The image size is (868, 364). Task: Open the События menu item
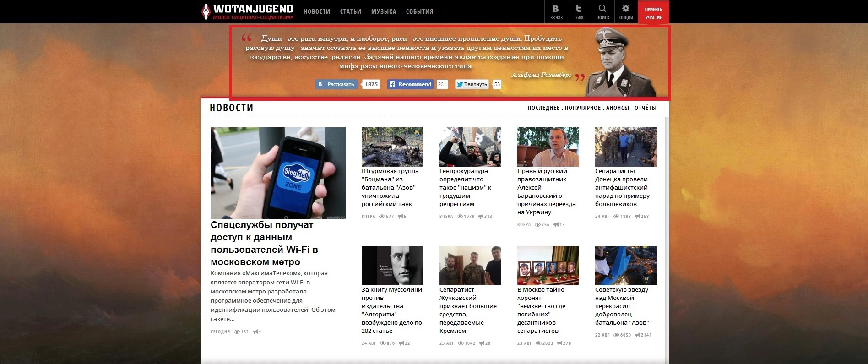[419, 11]
